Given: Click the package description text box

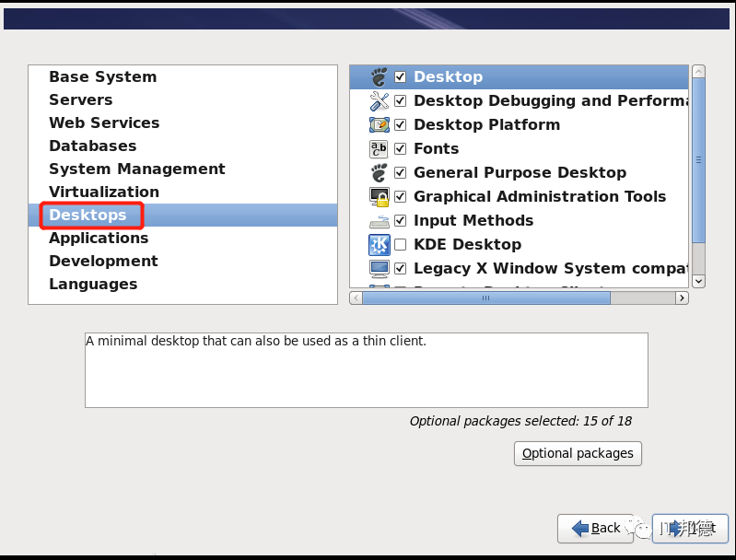Looking at the screenshot, I should pyautogui.click(x=366, y=369).
